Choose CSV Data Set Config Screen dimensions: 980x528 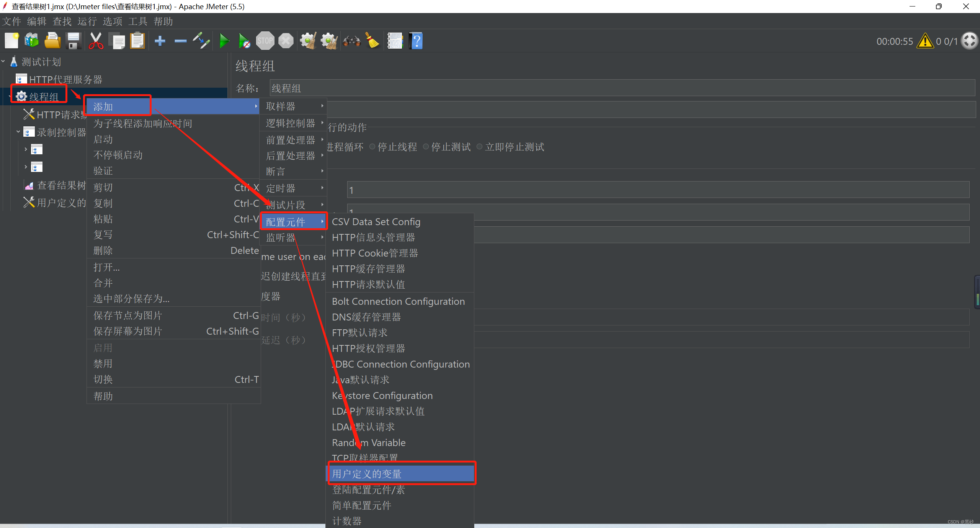click(400, 222)
